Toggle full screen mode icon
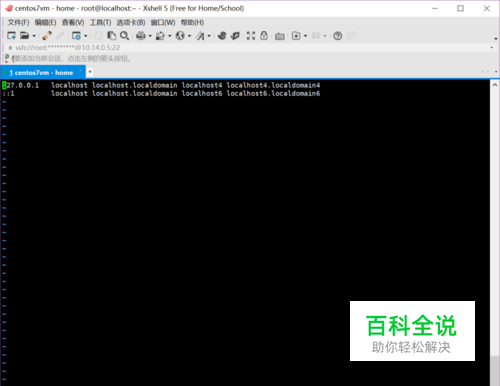The image size is (500, 386). point(251,35)
